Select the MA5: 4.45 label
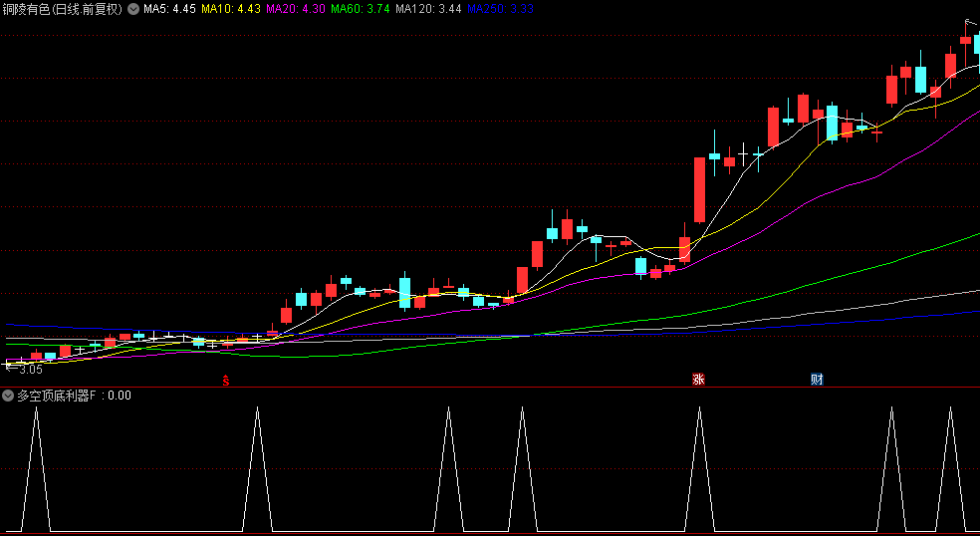This screenshot has height=536, width=980. (169, 9)
